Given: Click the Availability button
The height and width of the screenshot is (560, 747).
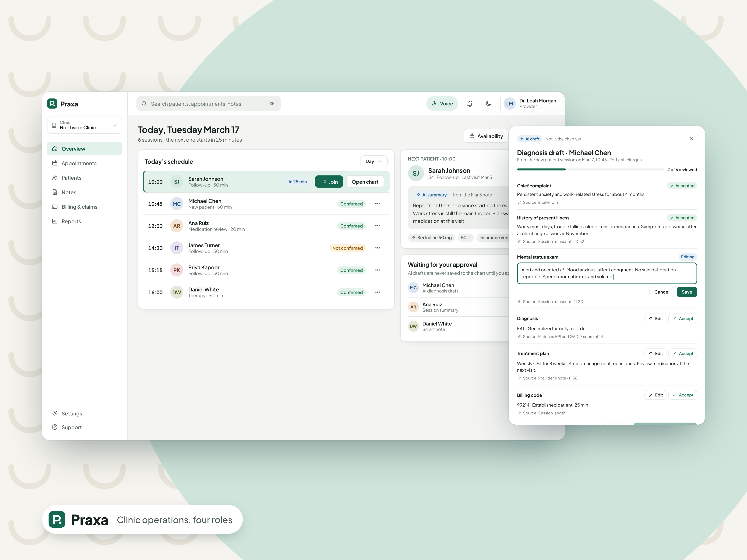Looking at the screenshot, I should (x=486, y=136).
